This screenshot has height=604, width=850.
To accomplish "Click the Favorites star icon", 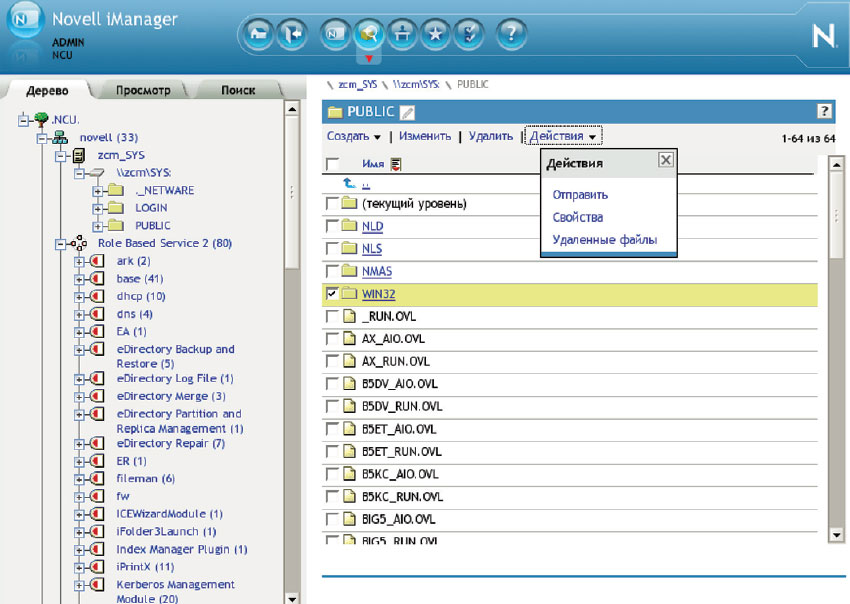I will tap(435, 34).
